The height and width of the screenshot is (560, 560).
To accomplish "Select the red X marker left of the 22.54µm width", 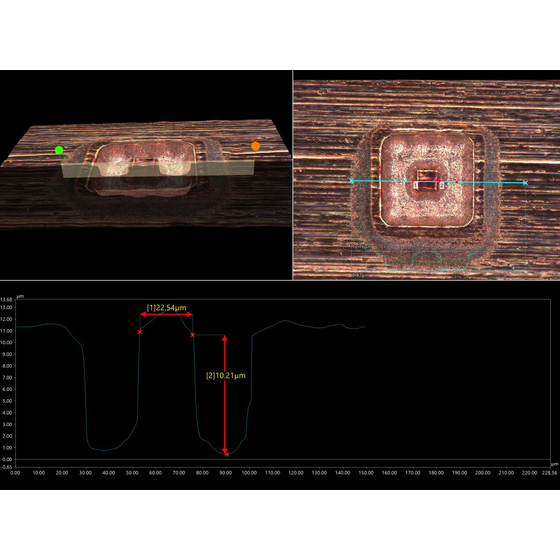I will click(140, 332).
